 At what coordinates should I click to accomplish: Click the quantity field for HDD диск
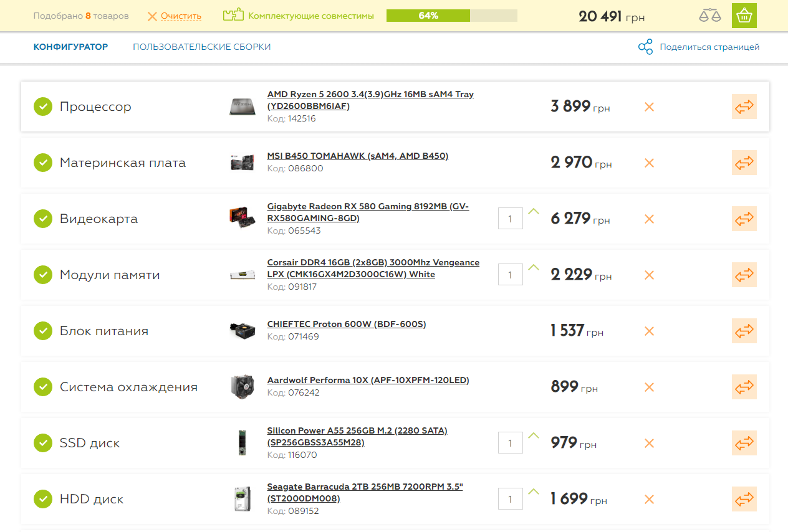(511, 499)
